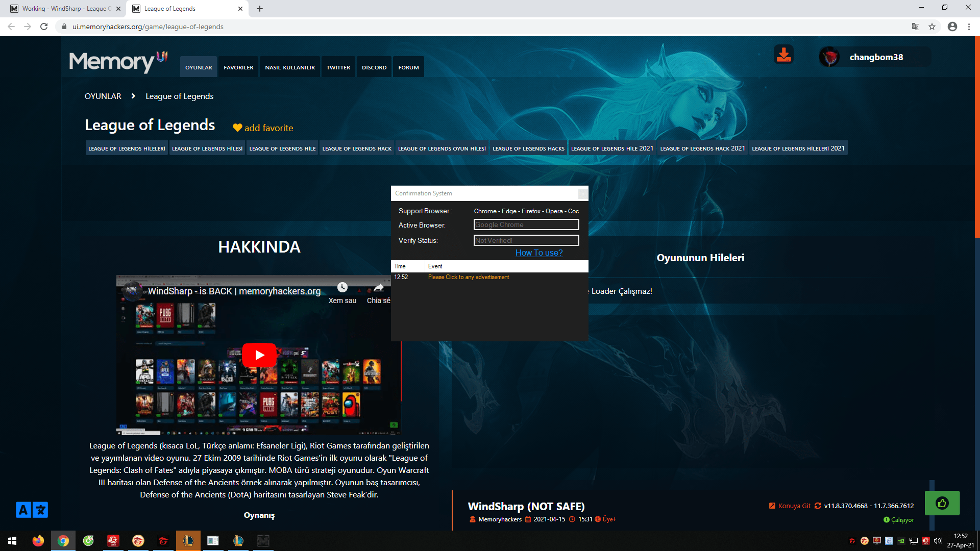Click the LEAGUE OF LEGENDS OYUN HİLESİ tag
980x551 pixels.
point(442,148)
